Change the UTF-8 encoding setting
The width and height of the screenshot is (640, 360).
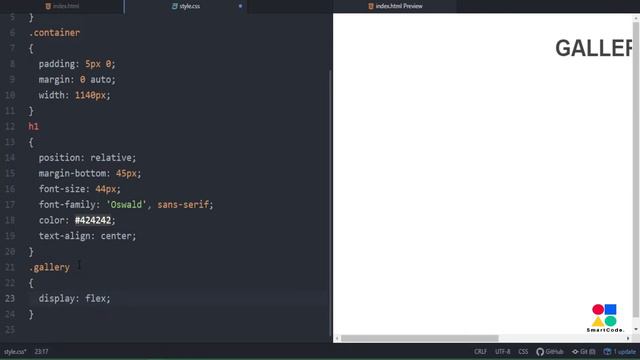tap(502, 351)
